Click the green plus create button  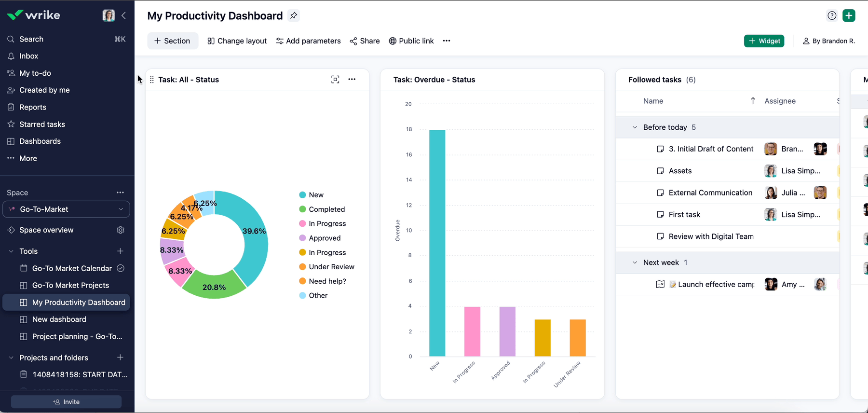849,15
